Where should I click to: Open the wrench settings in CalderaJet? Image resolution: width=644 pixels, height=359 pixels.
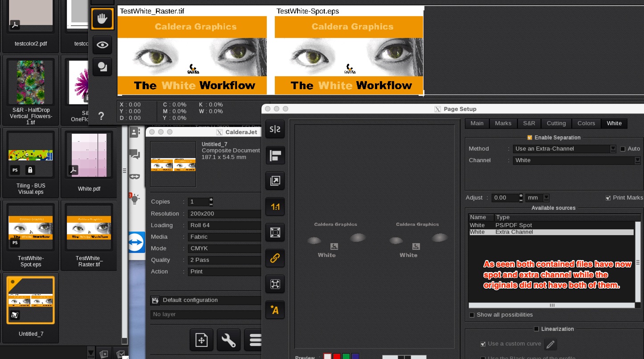point(228,341)
